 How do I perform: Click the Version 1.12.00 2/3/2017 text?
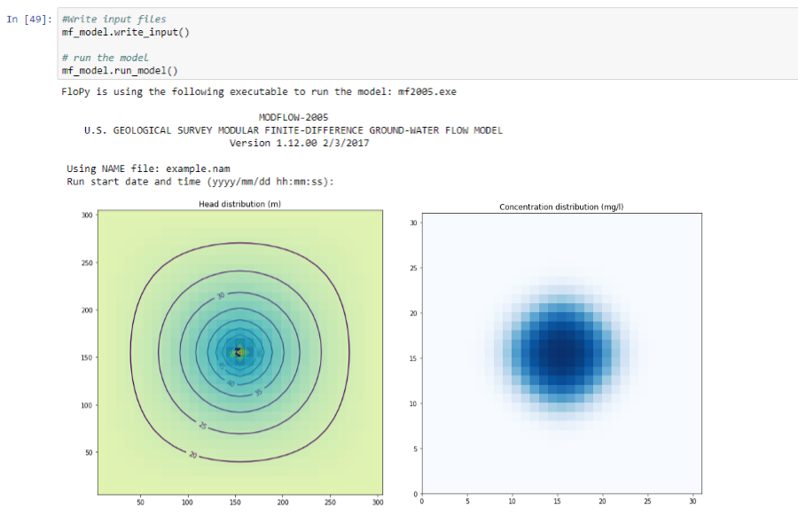coord(299,142)
